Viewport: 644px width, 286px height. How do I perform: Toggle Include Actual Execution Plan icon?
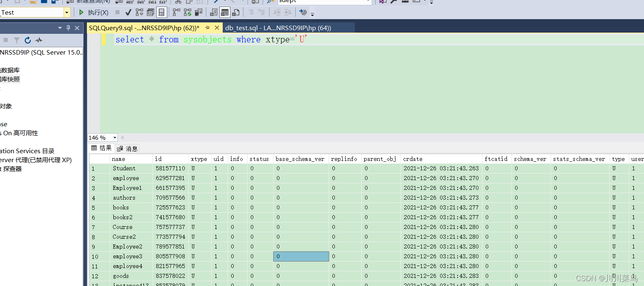[176, 12]
